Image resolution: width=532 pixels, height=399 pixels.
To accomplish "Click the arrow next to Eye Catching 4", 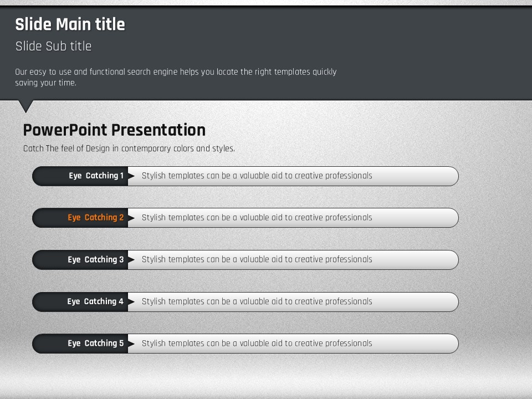I will pyautogui.click(x=131, y=302).
